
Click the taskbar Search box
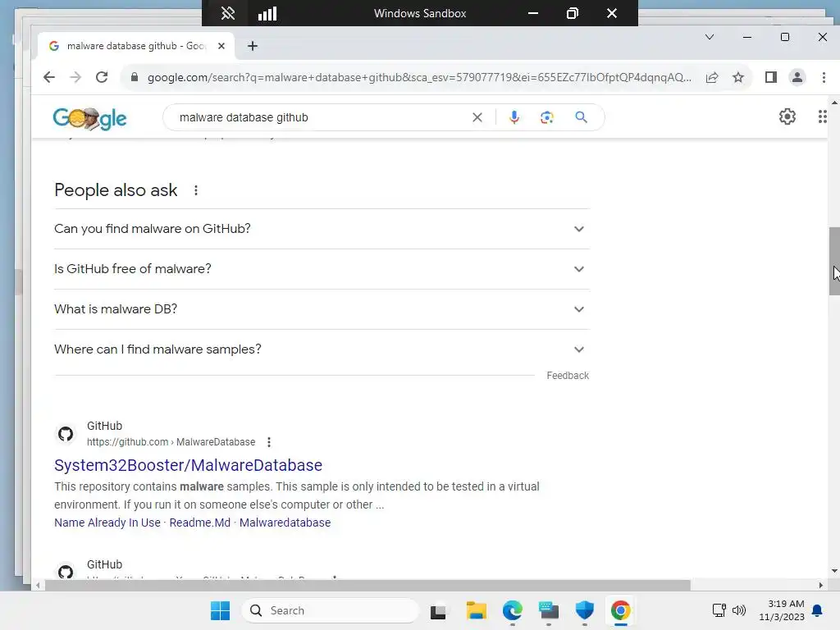coord(330,610)
